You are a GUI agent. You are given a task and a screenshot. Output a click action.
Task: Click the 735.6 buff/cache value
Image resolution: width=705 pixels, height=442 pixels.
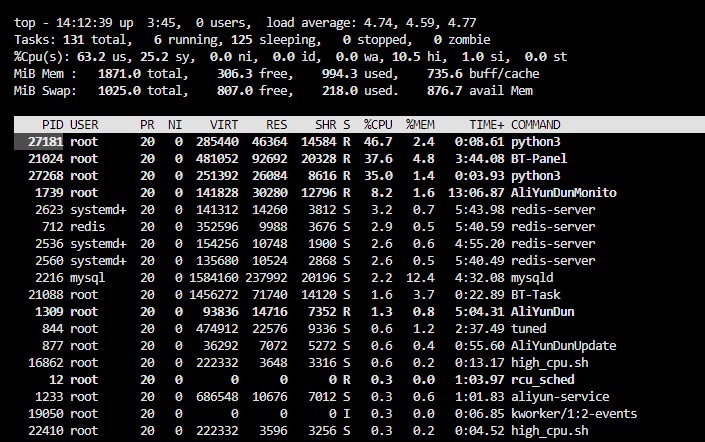click(x=444, y=74)
